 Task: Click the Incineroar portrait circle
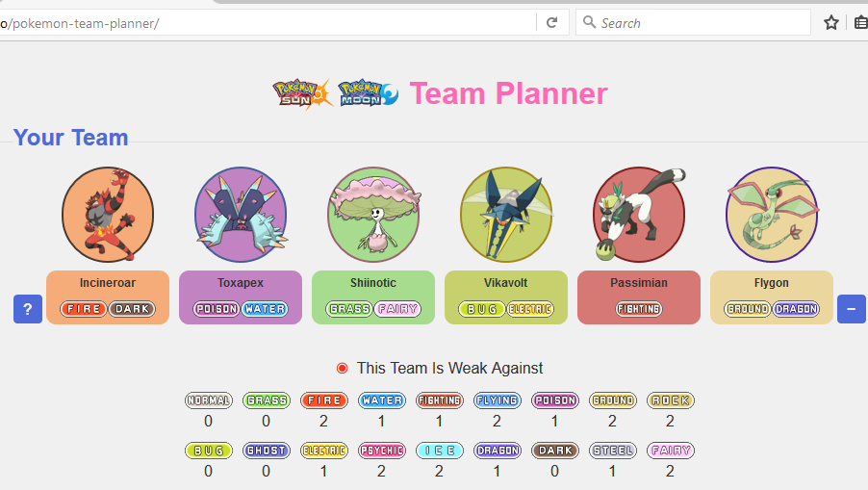(x=108, y=215)
